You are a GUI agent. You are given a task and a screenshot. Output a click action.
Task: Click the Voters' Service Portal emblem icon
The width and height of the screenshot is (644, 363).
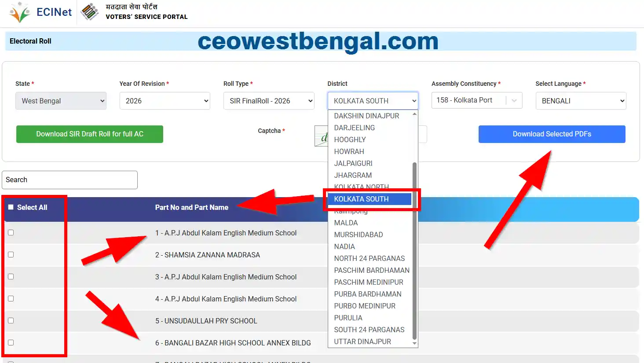tap(90, 12)
